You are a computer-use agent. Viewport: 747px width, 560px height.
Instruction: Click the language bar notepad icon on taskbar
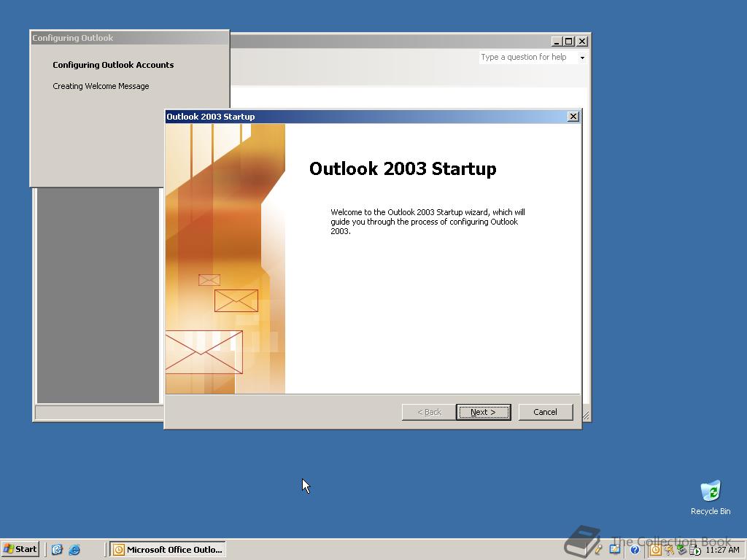tap(614, 549)
